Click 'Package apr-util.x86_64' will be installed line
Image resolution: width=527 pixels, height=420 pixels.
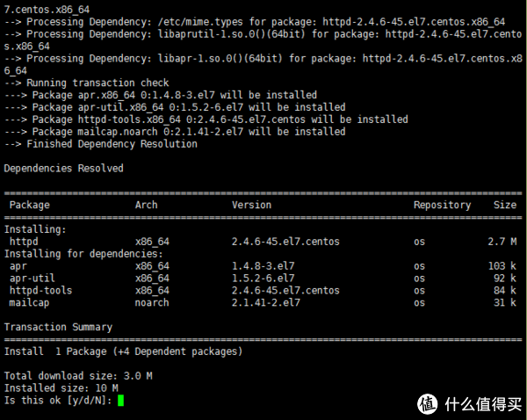pos(175,107)
